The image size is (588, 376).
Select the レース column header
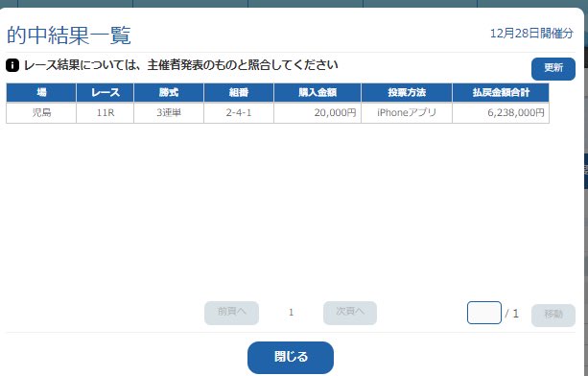pyautogui.click(x=105, y=93)
